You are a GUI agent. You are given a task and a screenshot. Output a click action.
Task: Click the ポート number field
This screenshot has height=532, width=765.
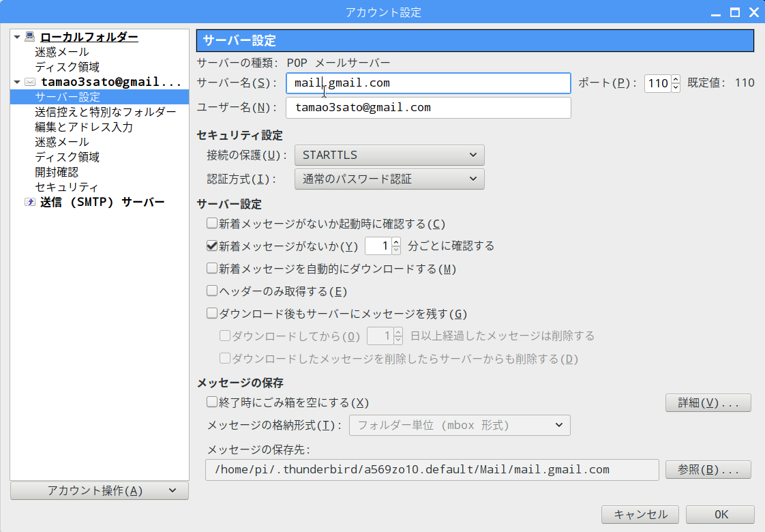tap(658, 83)
